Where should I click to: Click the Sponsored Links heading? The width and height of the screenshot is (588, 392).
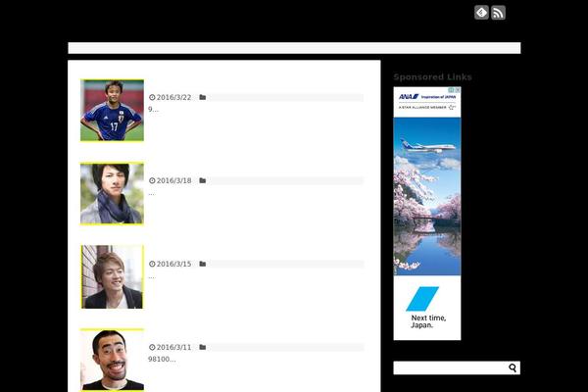click(432, 76)
